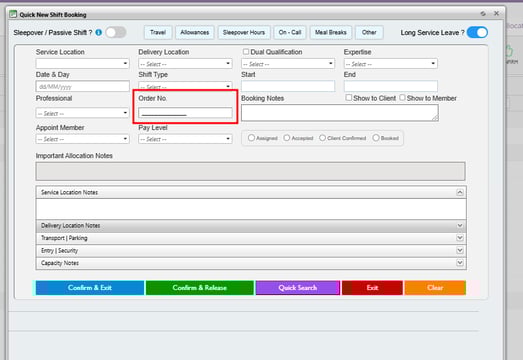Open the Allowances tab
The image size is (523, 360).
click(x=195, y=32)
